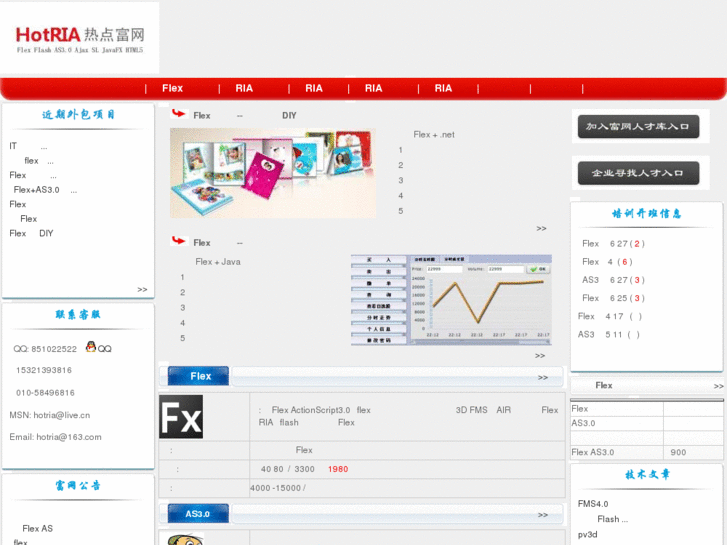Expand '>>' next to the right sidebar Flex header

[x=718, y=386]
